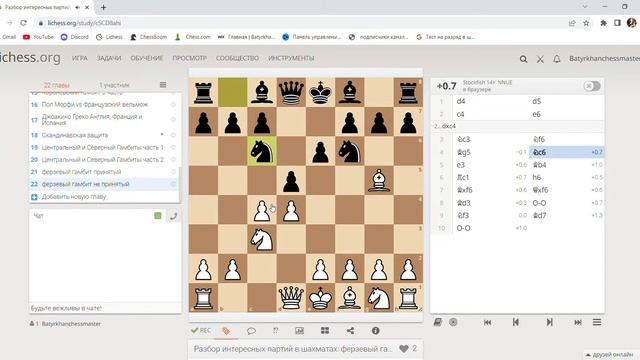Open the browser side panel icon
Image resolution: width=640 pixels, height=360 pixels.
click(617, 23)
